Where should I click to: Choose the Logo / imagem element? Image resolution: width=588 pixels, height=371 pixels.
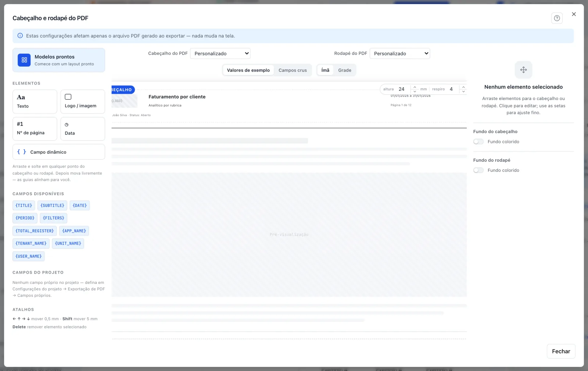tap(83, 101)
